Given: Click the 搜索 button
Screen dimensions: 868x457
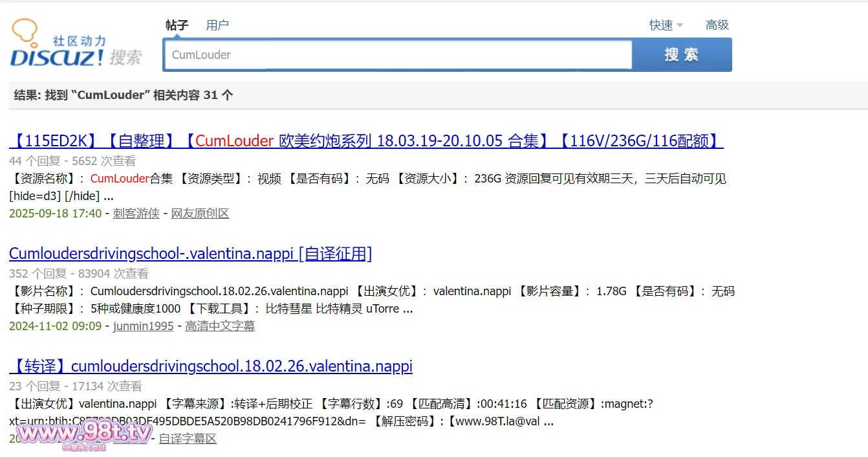Looking at the screenshot, I should pyautogui.click(x=682, y=55).
